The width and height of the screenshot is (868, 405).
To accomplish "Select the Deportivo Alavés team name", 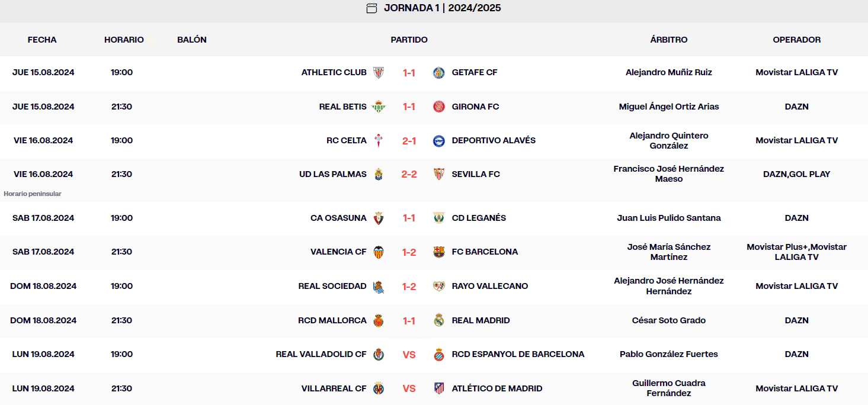I will [x=494, y=141].
